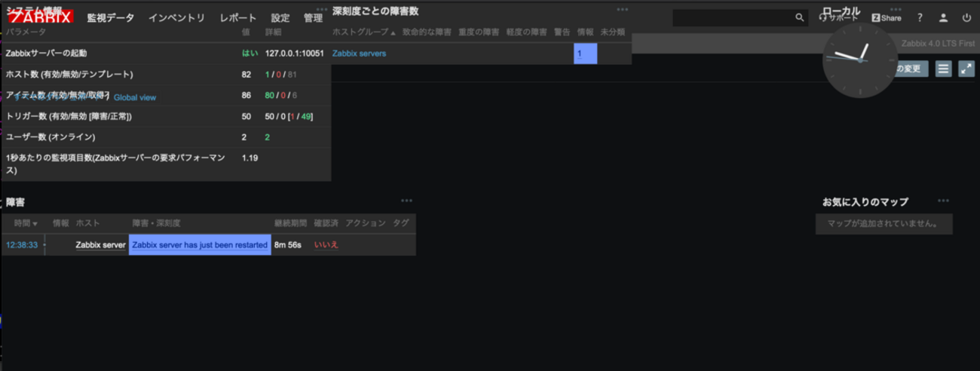980x371 pixels.
Task: Click the いいえ acknowledge link
Action: tap(326, 245)
